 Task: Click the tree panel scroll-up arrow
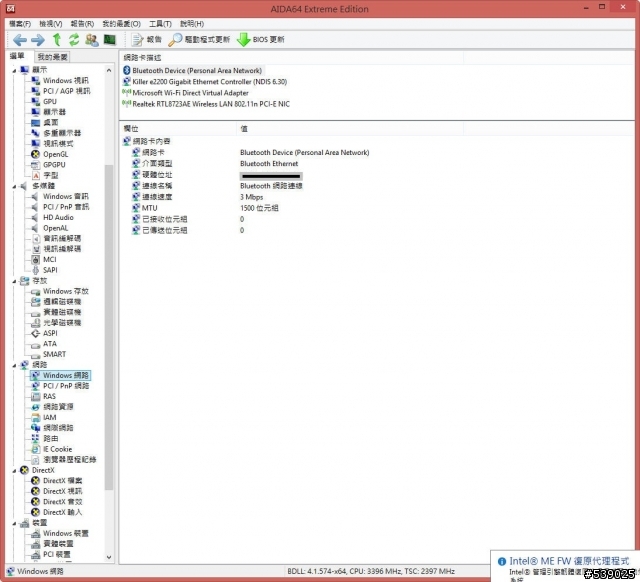coord(109,70)
